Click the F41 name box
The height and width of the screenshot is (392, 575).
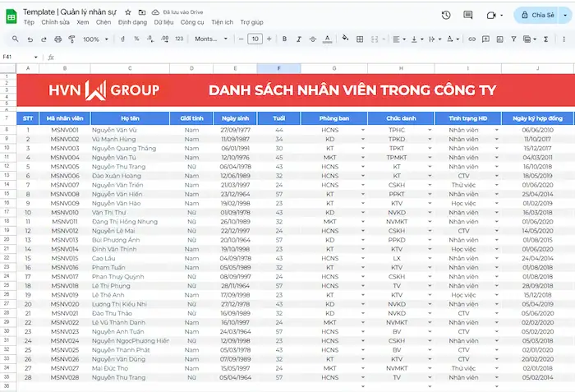(20, 57)
